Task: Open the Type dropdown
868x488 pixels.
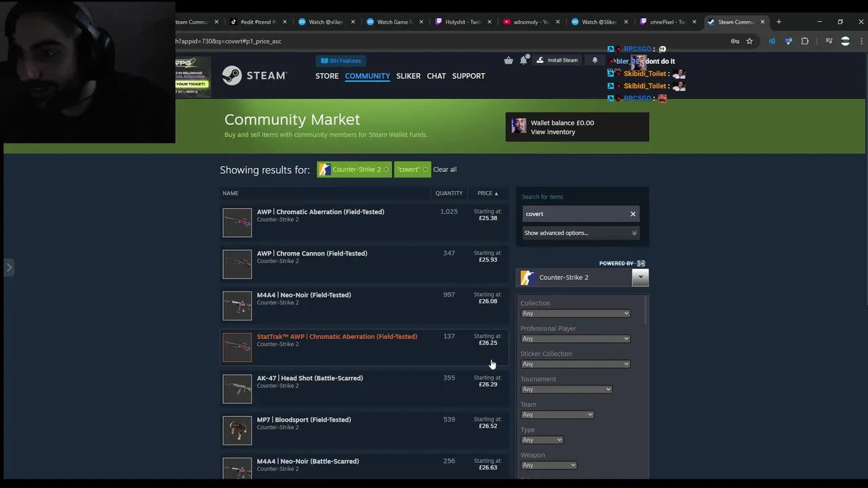Action: click(542, 440)
